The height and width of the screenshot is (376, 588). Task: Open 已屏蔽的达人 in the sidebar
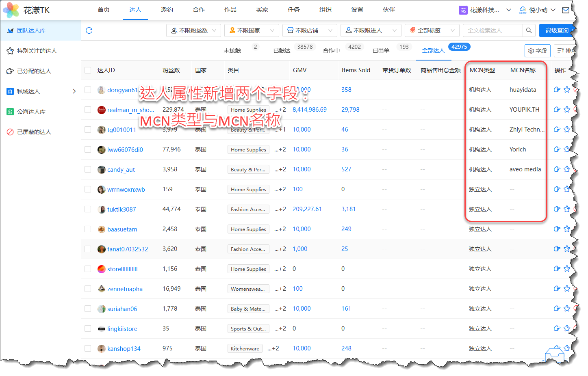(x=34, y=132)
